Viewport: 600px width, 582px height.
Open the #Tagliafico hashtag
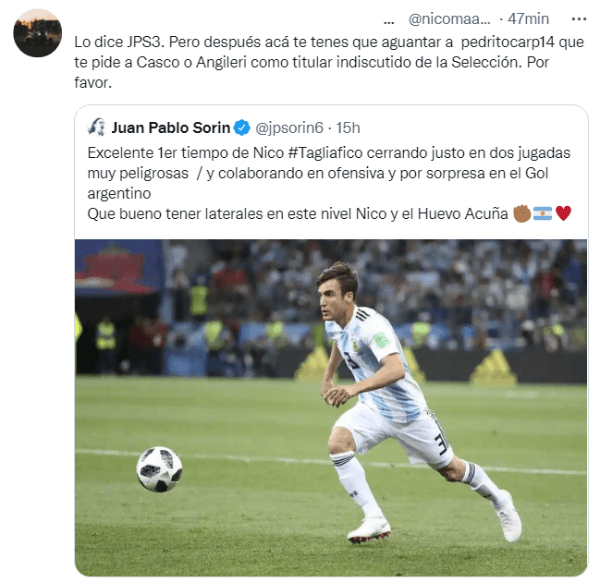point(325,153)
